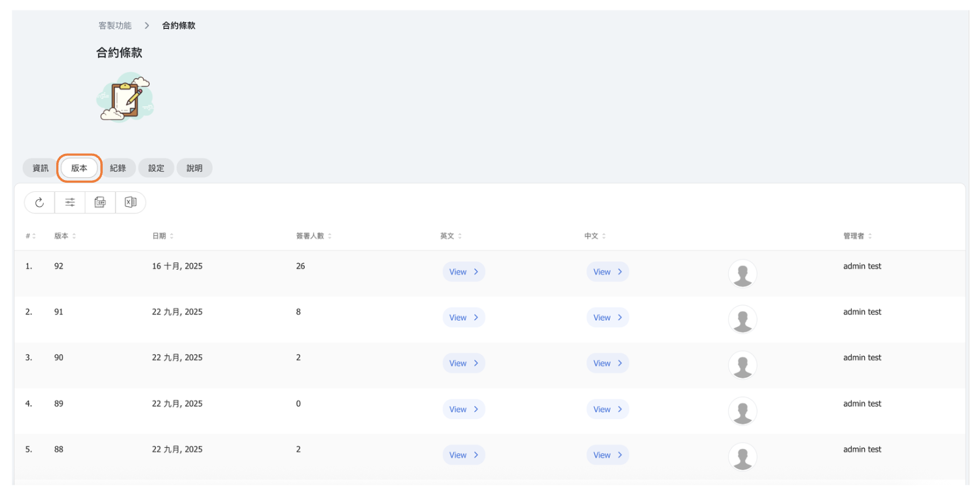
Task: Open the 紀錄 tab
Action: pos(118,168)
